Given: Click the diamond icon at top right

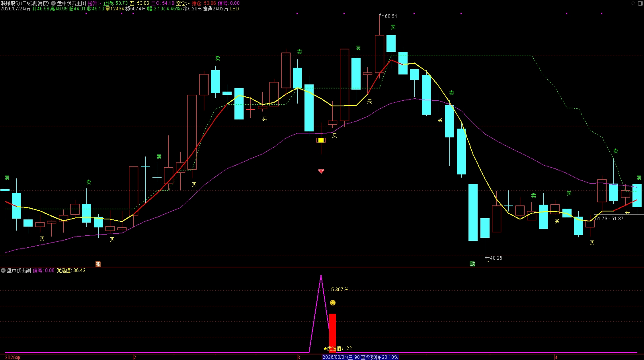Looking at the screenshot, I should 633,3.
